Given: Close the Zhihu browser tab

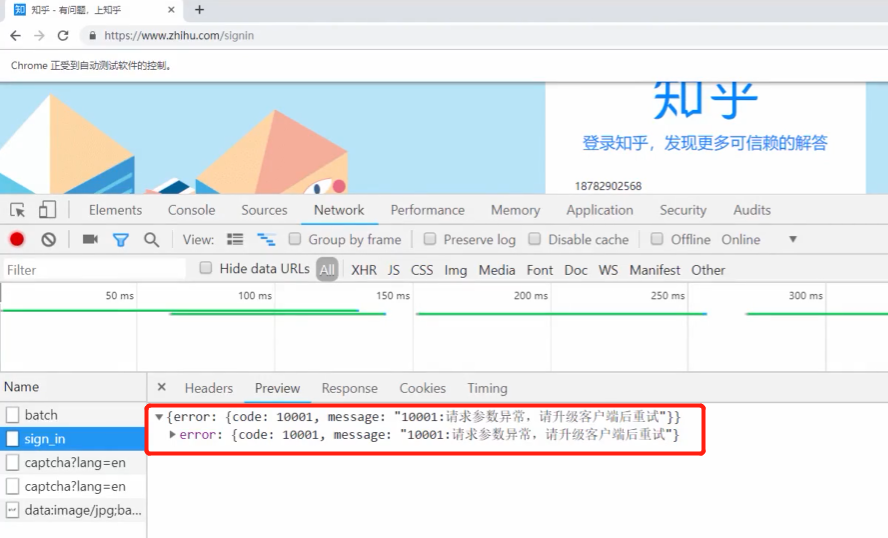Looking at the screenshot, I should click(171, 10).
